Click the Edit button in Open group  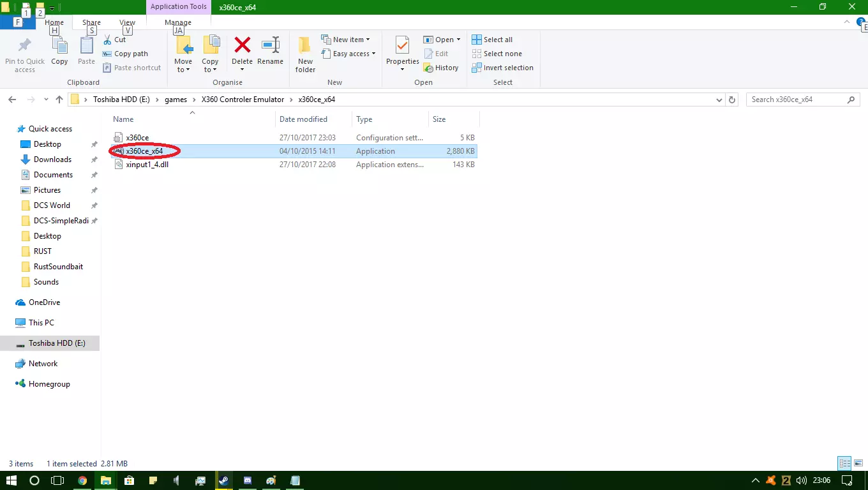[436, 54]
